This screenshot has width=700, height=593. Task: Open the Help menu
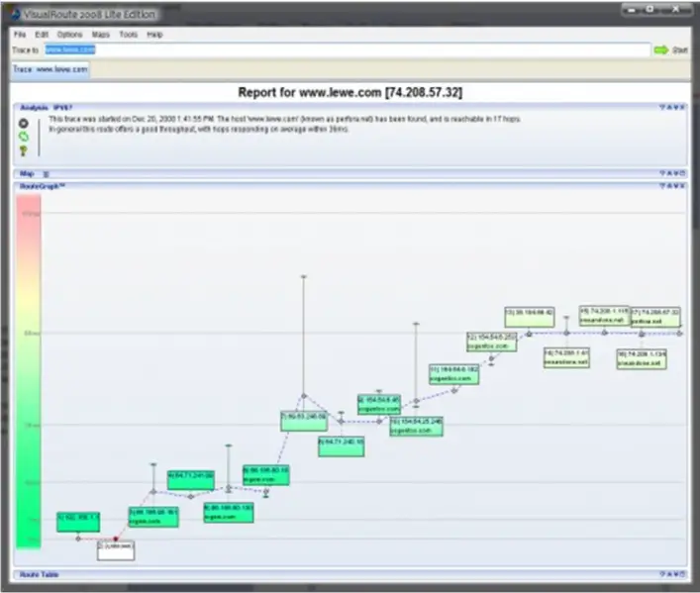click(154, 35)
